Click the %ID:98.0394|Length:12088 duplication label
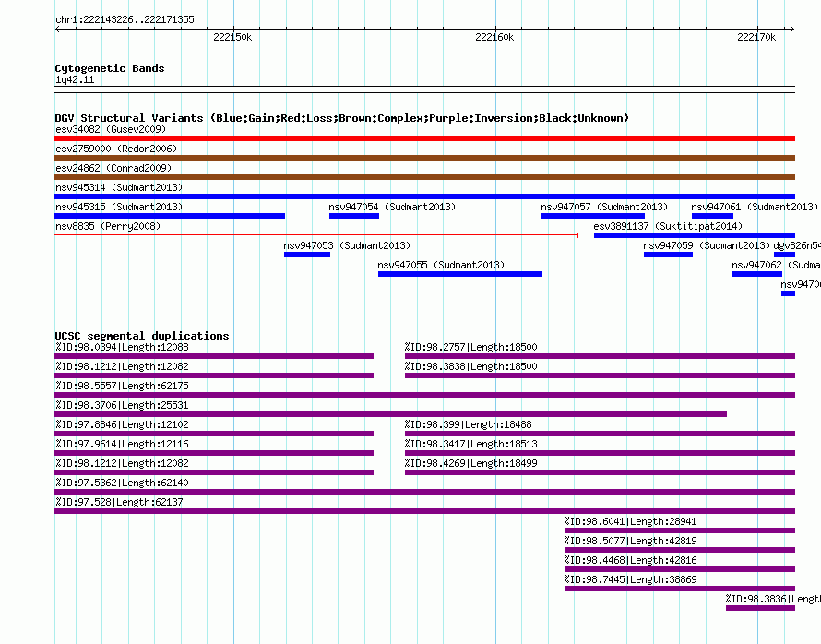This screenshot has height=644, width=821. (122, 347)
